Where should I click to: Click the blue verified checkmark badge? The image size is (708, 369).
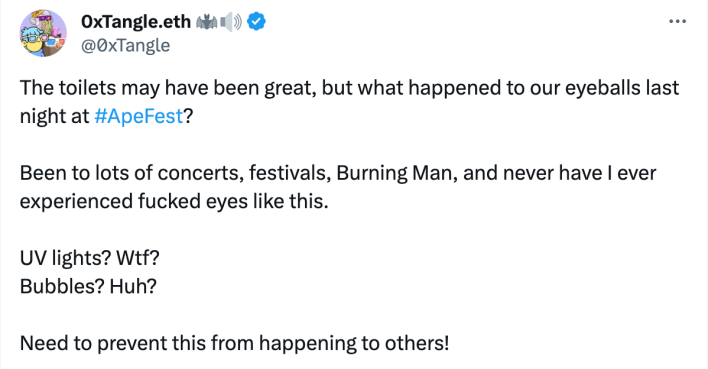[256, 21]
